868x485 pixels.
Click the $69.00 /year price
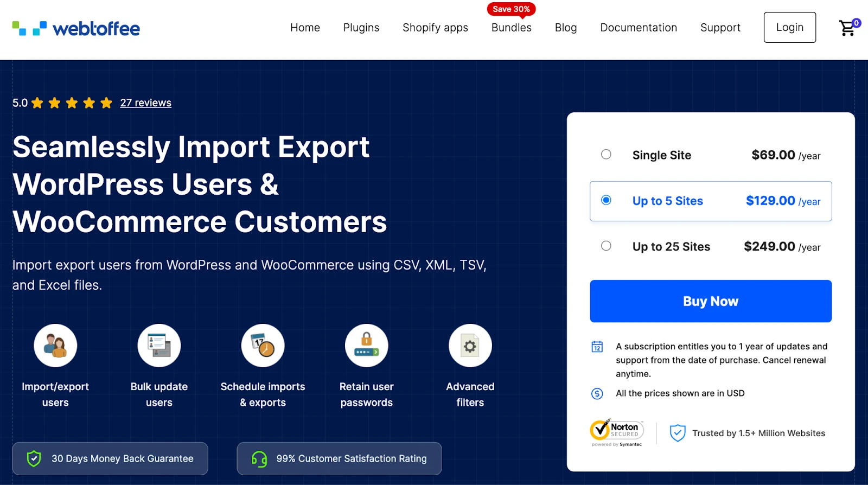tap(786, 155)
